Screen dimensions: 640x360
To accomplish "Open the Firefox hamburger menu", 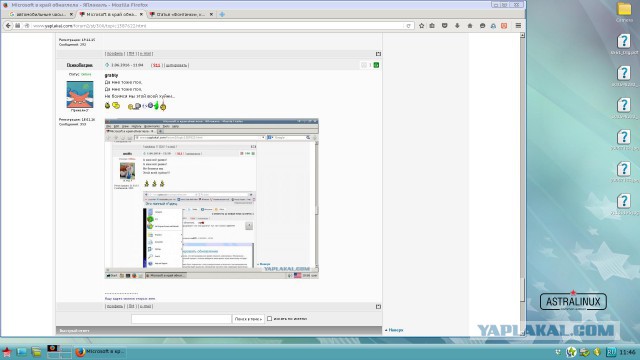I will pos(518,26).
